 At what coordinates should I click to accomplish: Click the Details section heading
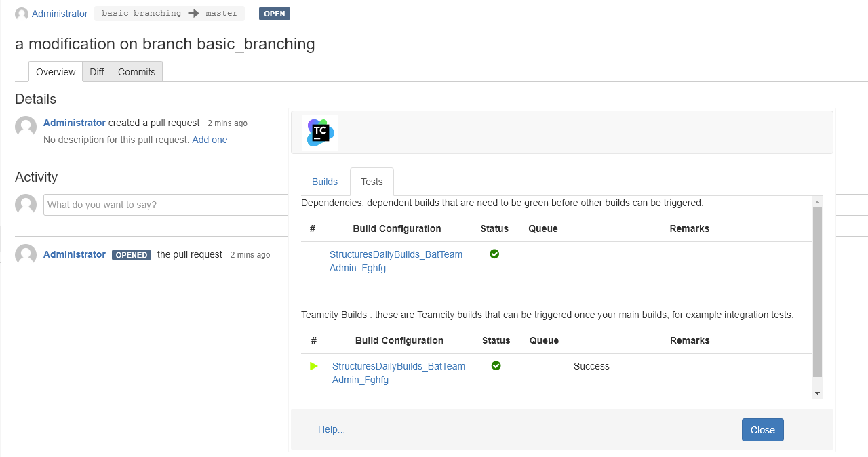[35, 99]
